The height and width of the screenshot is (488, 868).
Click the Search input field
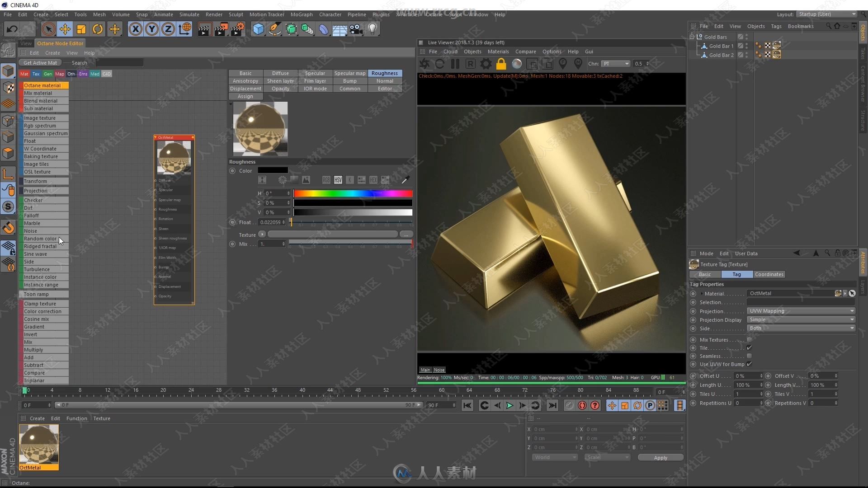[x=119, y=63]
